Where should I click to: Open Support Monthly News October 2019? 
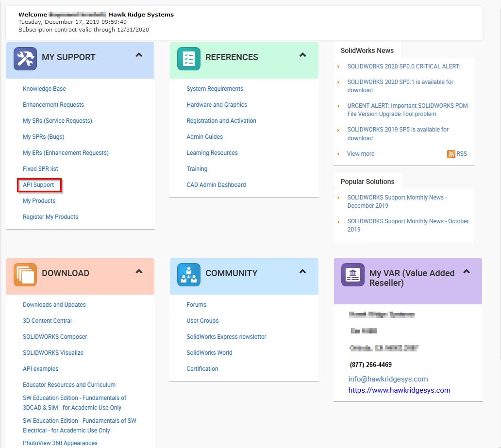pyautogui.click(x=408, y=225)
